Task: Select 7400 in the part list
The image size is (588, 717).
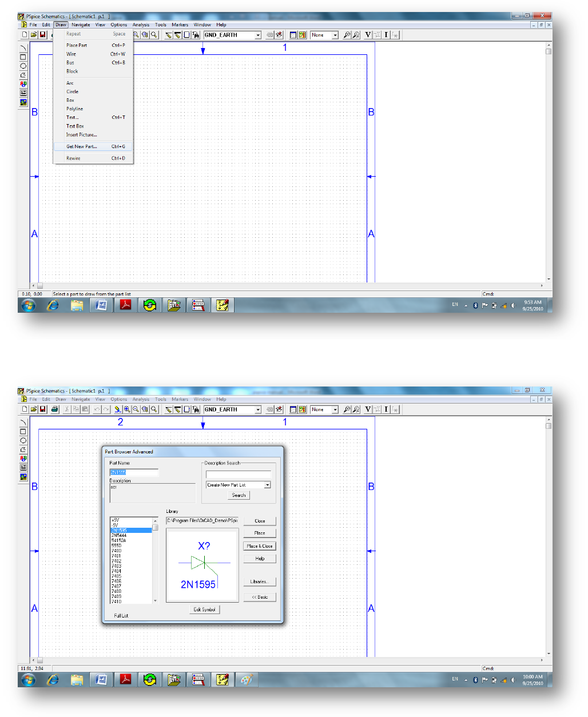Action: coord(131,551)
